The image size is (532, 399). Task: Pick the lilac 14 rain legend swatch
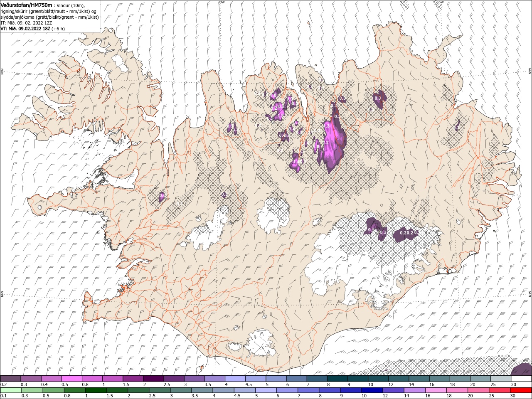click(415, 390)
